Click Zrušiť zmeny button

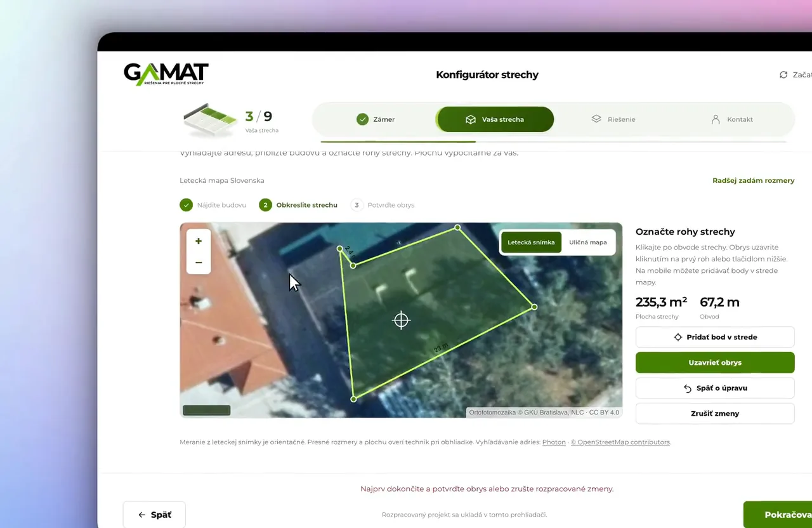pyautogui.click(x=715, y=413)
